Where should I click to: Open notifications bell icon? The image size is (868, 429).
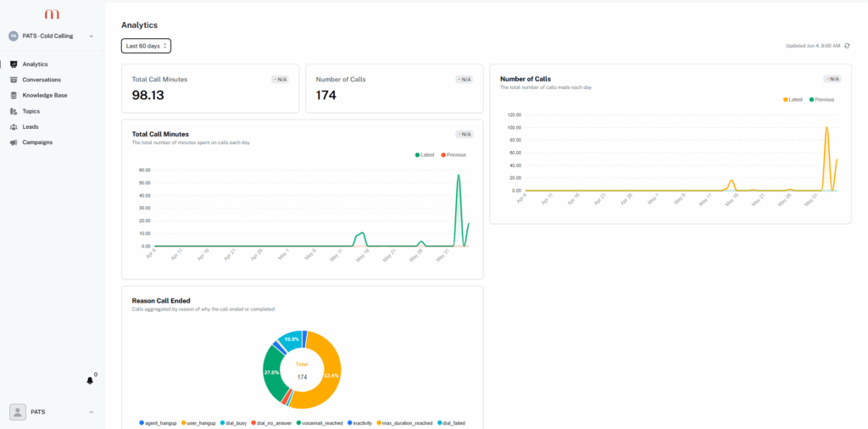[x=90, y=381]
